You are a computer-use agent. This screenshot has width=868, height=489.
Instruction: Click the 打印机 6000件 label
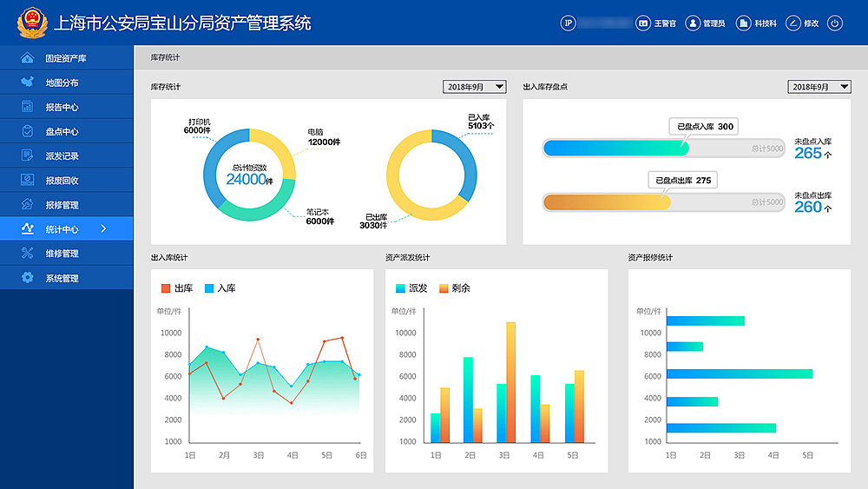197,126
